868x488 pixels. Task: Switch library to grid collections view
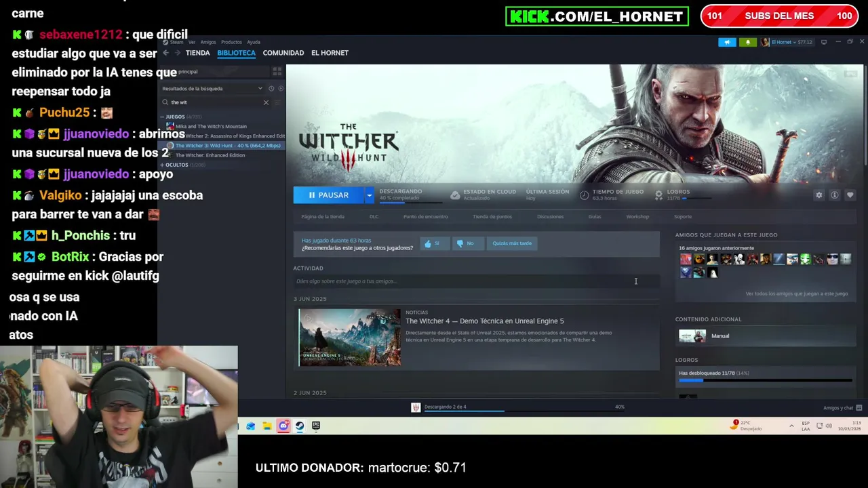[x=277, y=71]
